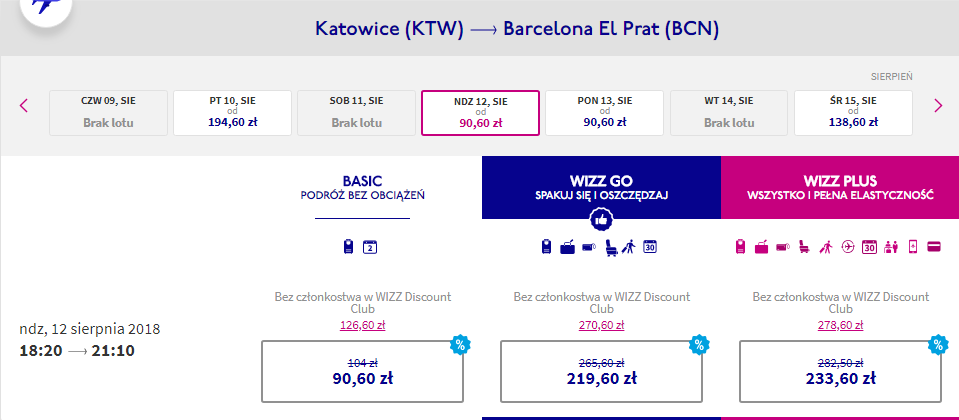Click the WIZZ GO 30-day calendar icon
The image size is (959, 420).
coord(649,247)
